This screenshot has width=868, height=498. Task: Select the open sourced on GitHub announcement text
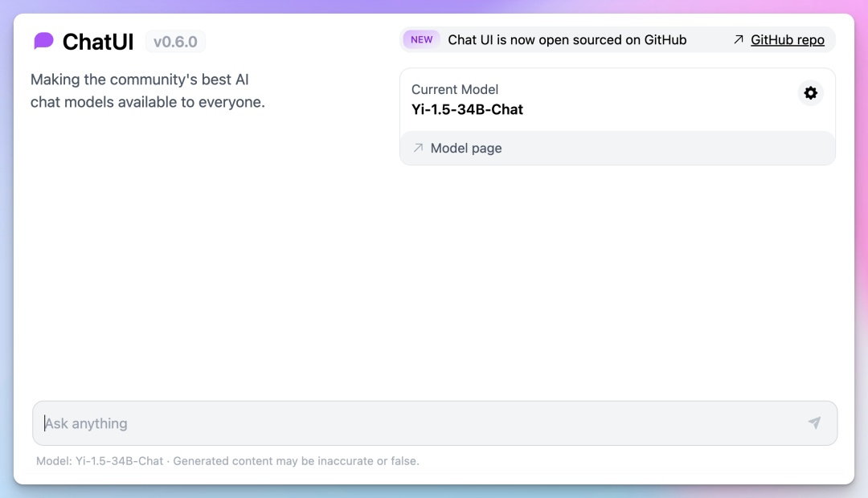567,40
